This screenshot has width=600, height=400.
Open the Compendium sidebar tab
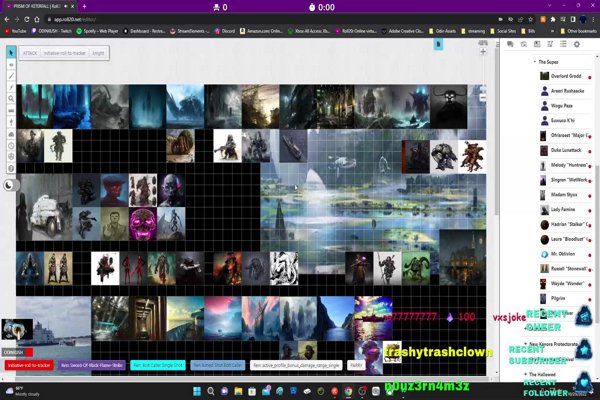coord(550,44)
